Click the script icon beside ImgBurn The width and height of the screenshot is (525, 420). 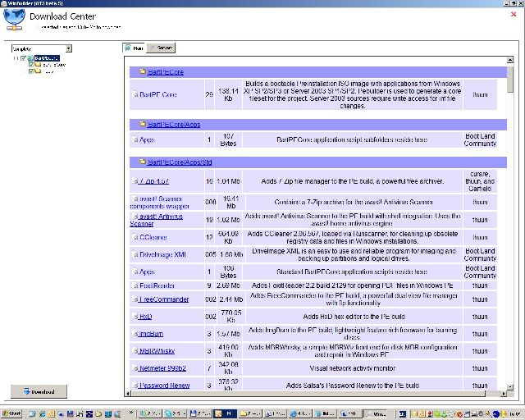click(x=135, y=334)
